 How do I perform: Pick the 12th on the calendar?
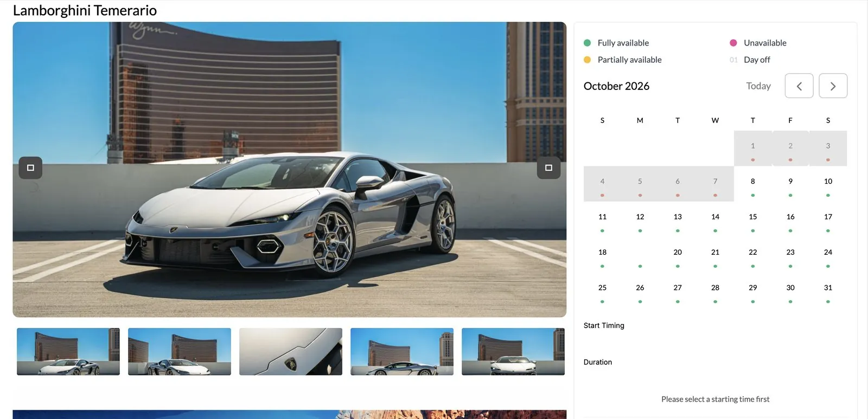pos(640,220)
